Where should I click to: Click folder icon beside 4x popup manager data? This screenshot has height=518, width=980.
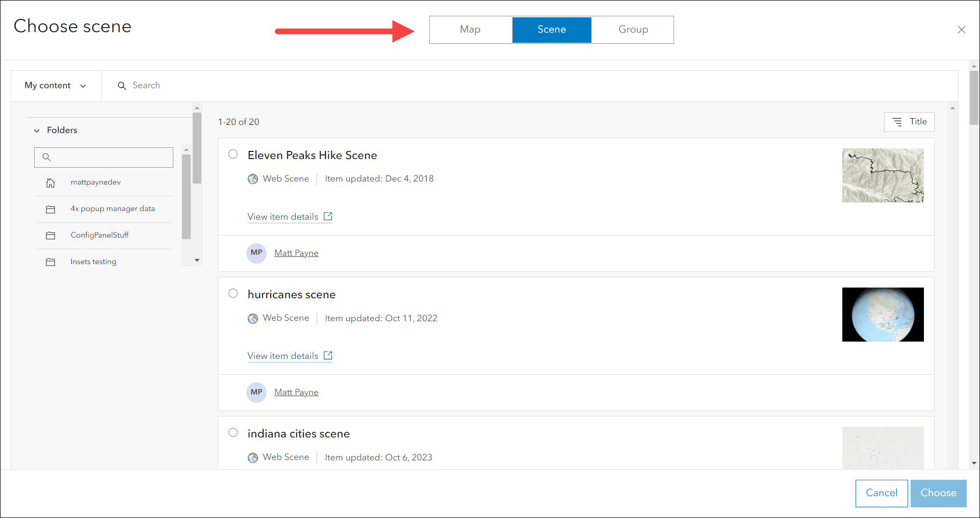[x=50, y=209]
